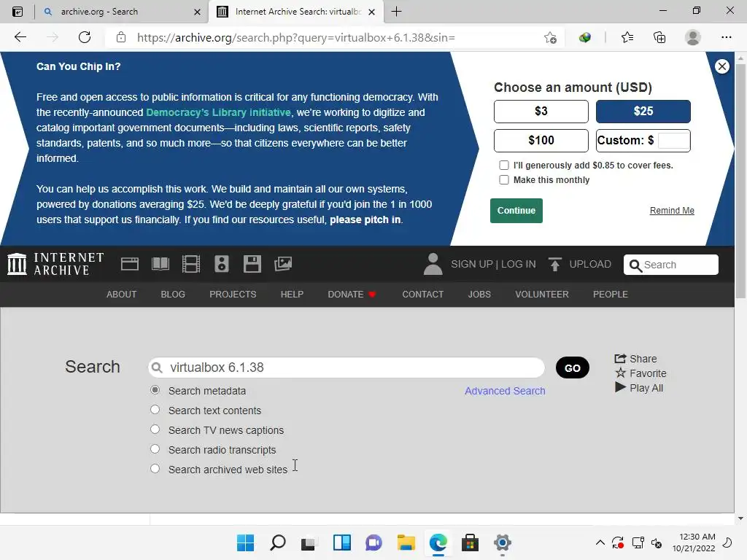Open the ABOUT menu item

[122, 295]
